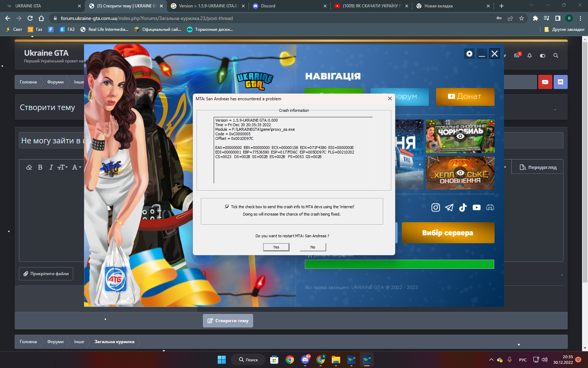Screen dimensions: 588x368
Task: Go to Головна in top breadcrumb
Action: (x=28, y=82)
